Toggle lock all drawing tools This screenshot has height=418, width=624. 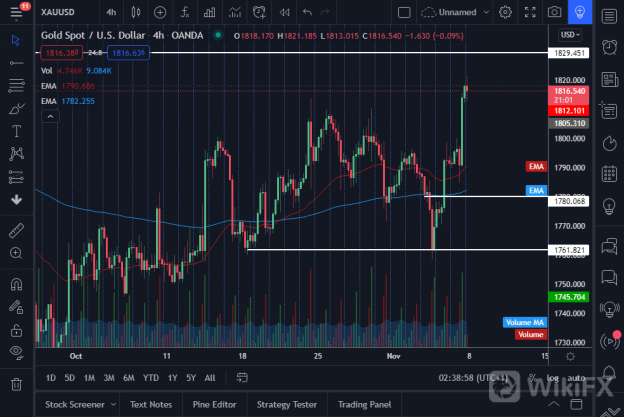(x=16, y=330)
